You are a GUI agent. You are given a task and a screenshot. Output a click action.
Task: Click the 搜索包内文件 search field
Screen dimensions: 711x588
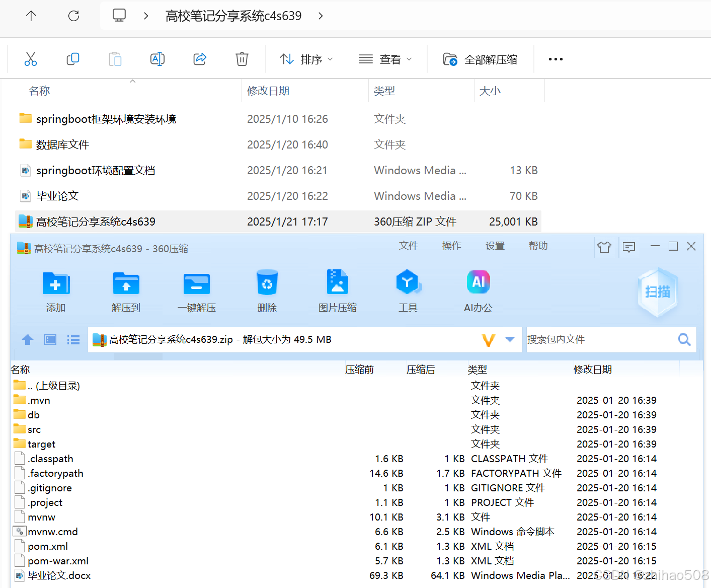(x=604, y=339)
